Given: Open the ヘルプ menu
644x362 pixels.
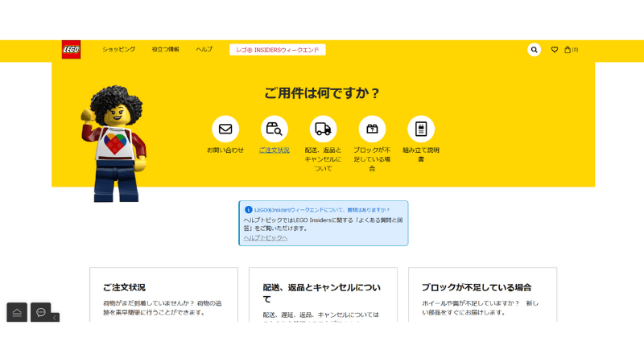Looking at the screenshot, I should pyautogui.click(x=204, y=49).
